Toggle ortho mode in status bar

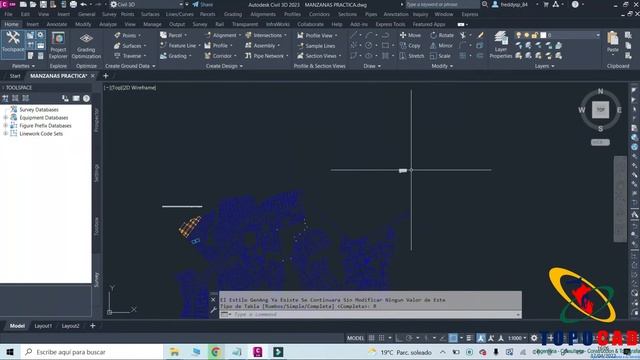pyautogui.click(x=399, y=338)
